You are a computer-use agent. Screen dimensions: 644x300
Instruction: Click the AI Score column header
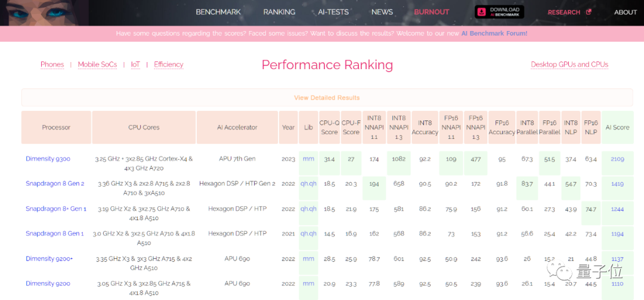pos(617,127)
